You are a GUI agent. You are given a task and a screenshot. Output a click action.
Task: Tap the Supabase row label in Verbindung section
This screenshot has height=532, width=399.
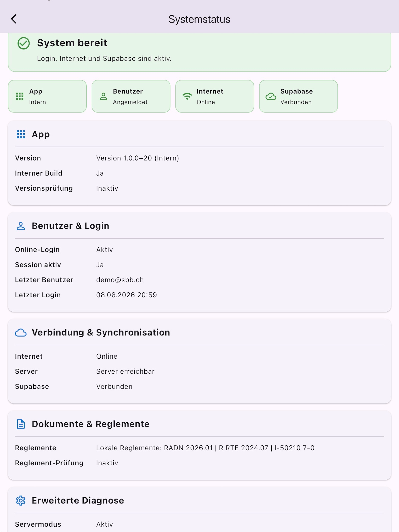pos(32,386)
